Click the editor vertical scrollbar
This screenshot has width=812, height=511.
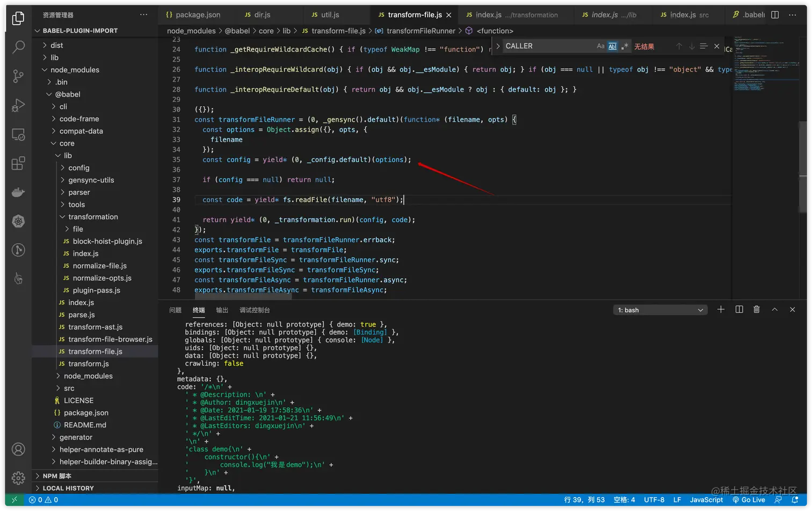pyautogui.click(x=803, y=167)
